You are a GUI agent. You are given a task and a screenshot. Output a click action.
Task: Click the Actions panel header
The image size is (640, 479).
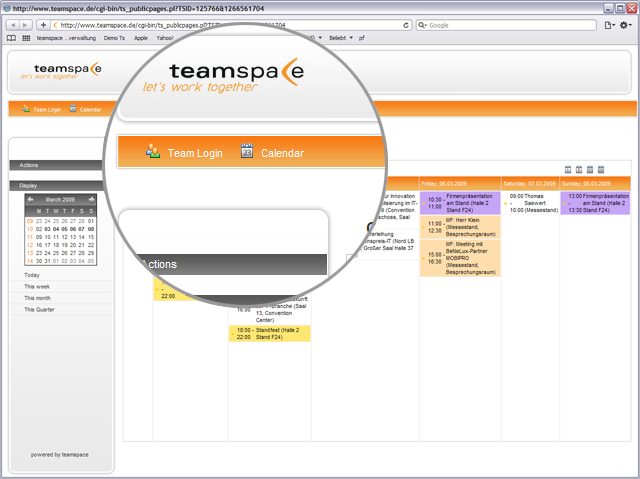pos(56,165)
